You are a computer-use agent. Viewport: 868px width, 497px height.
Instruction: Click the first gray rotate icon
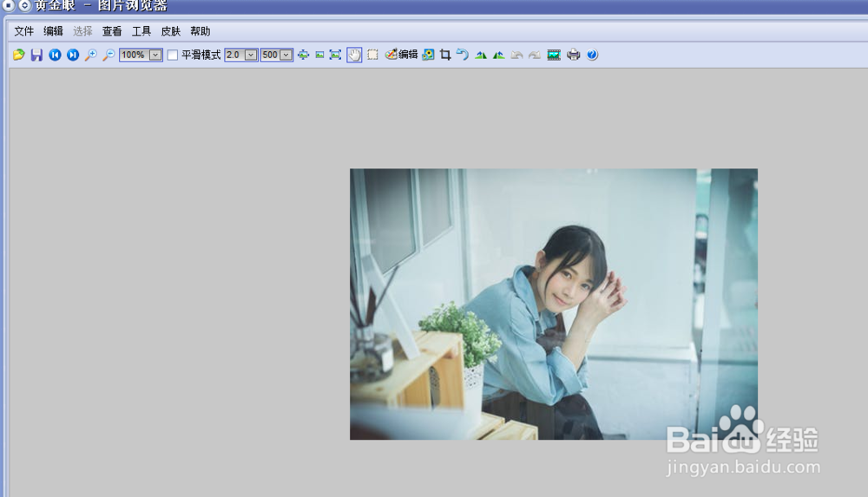click(x=517, y=55)
